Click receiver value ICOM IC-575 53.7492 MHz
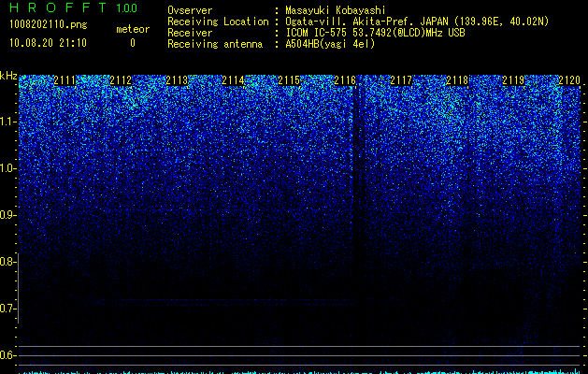 point(376,33)
